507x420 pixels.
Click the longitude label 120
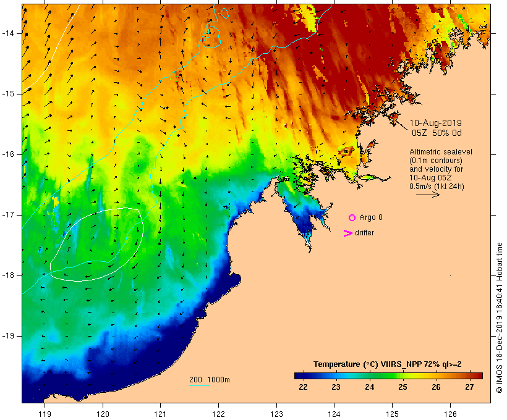pyautogui.click(x=103, y=414)
